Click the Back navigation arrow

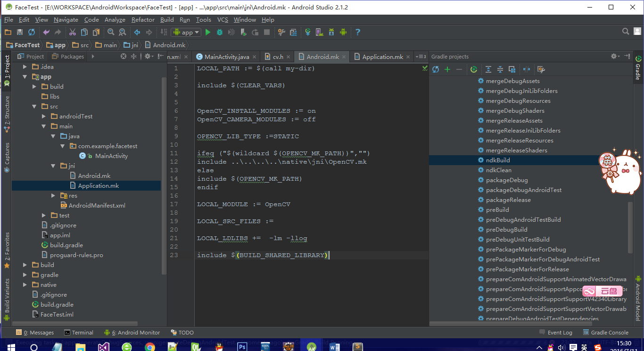coord(137,32)
